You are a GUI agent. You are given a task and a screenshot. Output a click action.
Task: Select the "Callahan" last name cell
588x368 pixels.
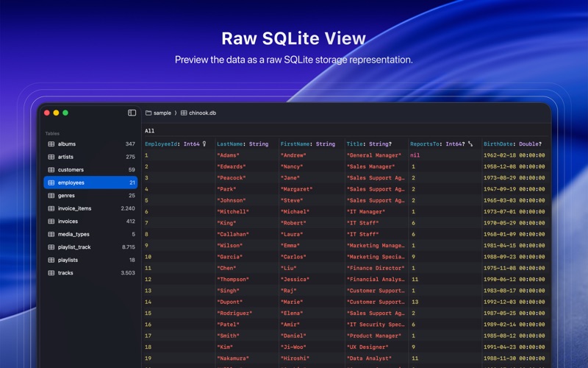(x=233, y=234)
